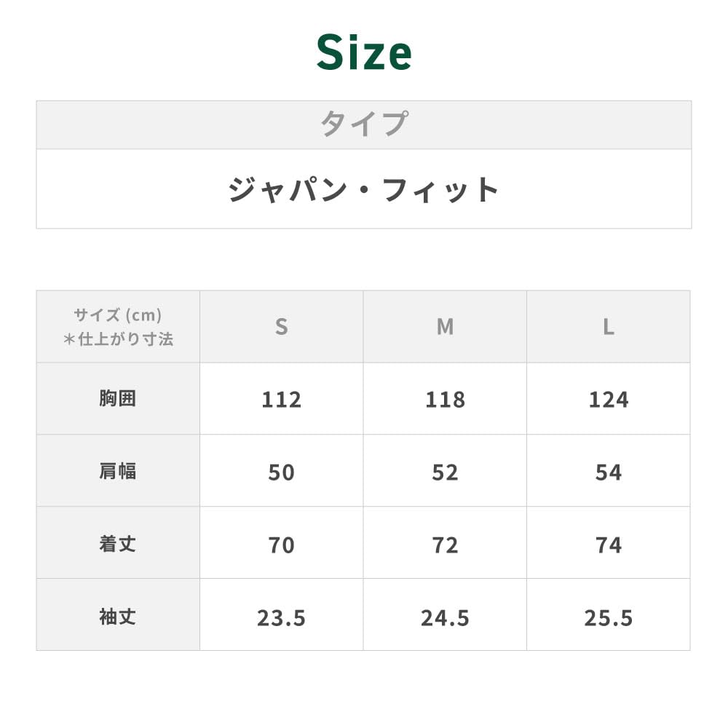
Task: Click the length value 72 for M
Action: (445, 545)
